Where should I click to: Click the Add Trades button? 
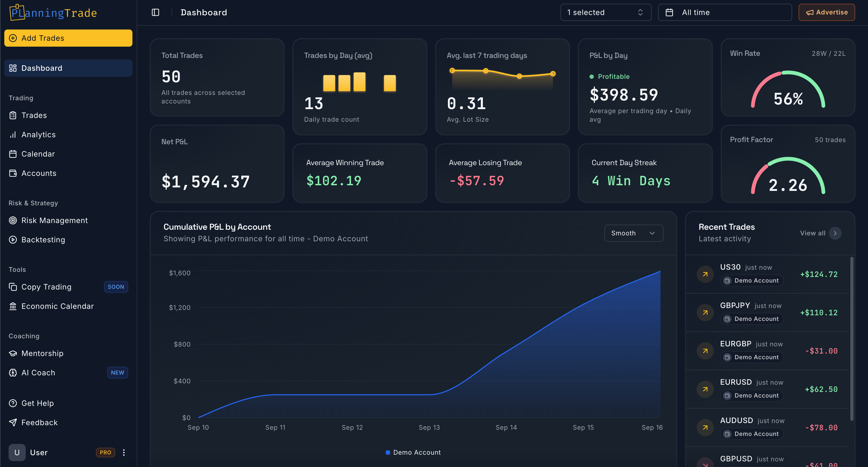68,38
